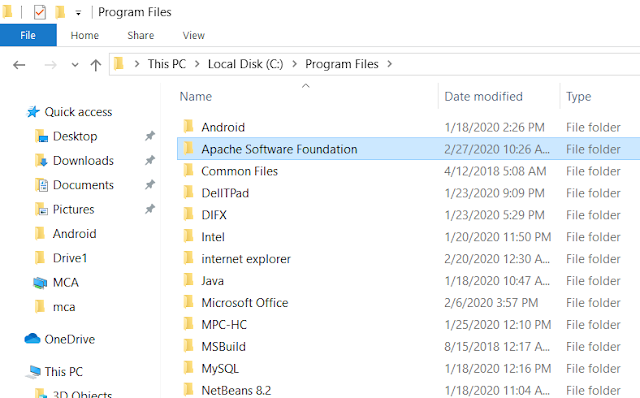Viewport: 640px width, 398px height.
Task: Open Documents in Quick access
Action: tap(83, 185)
